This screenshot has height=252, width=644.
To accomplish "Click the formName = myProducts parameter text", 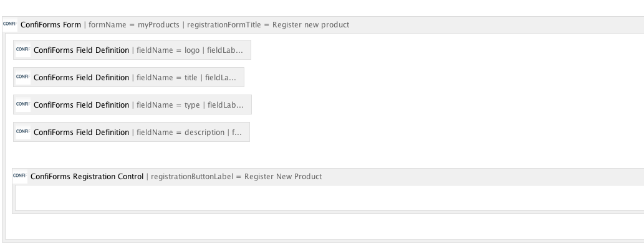I will (134, 25).
